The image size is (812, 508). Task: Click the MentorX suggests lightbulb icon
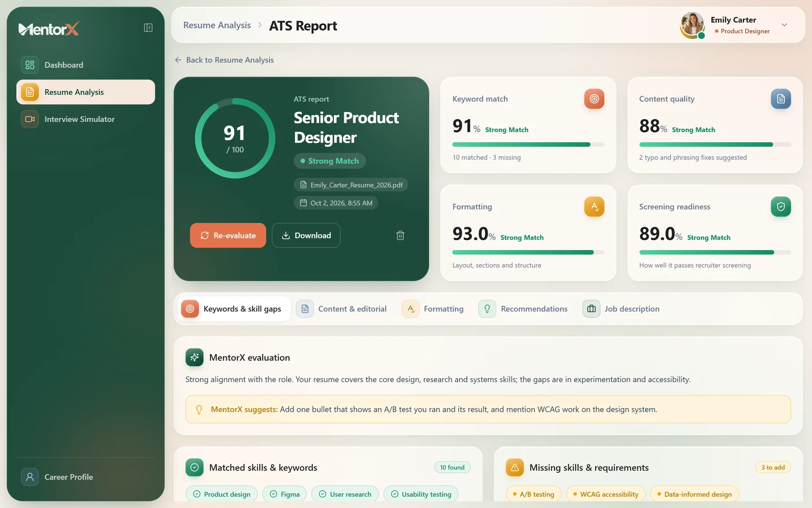(199, 410)
